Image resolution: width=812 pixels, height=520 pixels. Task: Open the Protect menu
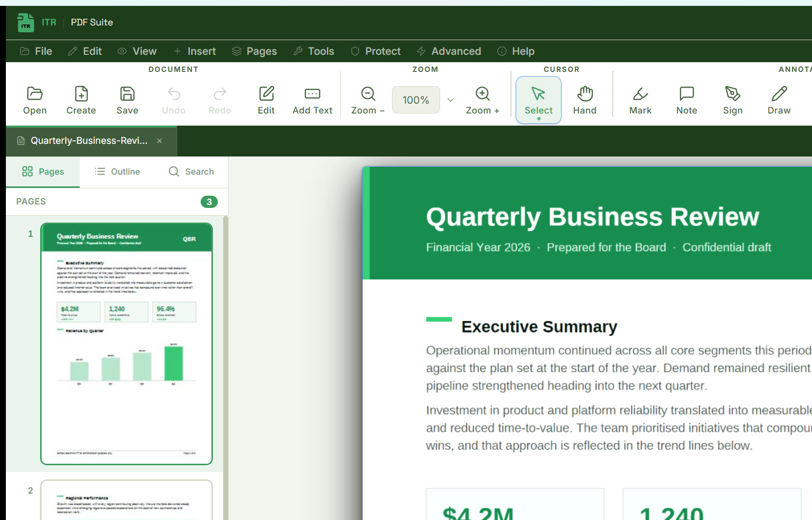coord(376,51)
